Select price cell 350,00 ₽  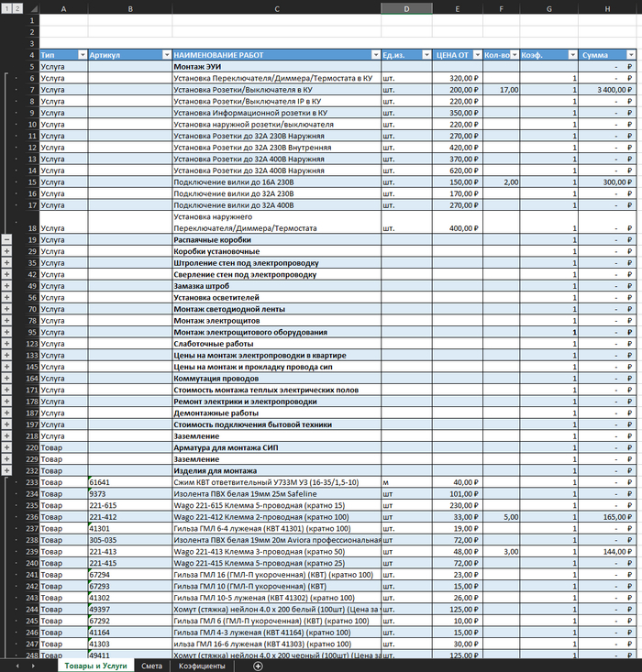point(458,113)
